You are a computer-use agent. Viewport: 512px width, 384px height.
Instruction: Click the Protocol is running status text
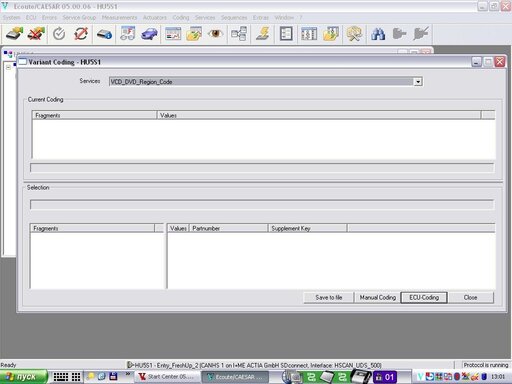[486, 365]
